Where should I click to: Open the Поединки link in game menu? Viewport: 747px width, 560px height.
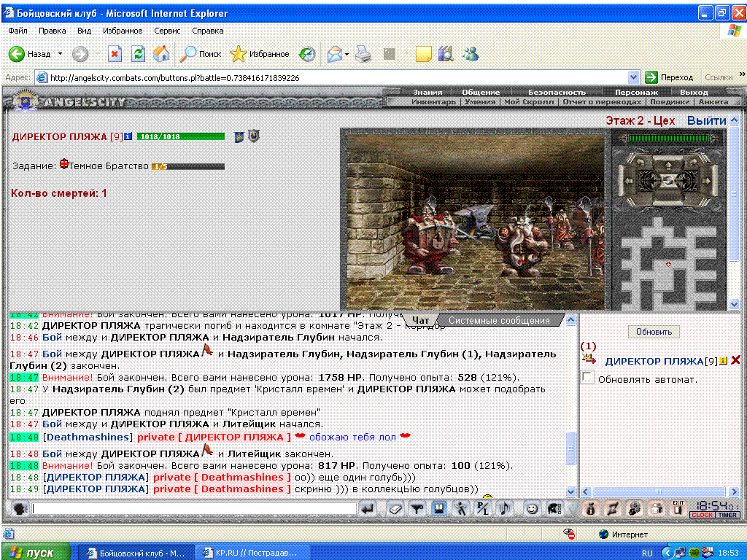[x=670, y=101]
